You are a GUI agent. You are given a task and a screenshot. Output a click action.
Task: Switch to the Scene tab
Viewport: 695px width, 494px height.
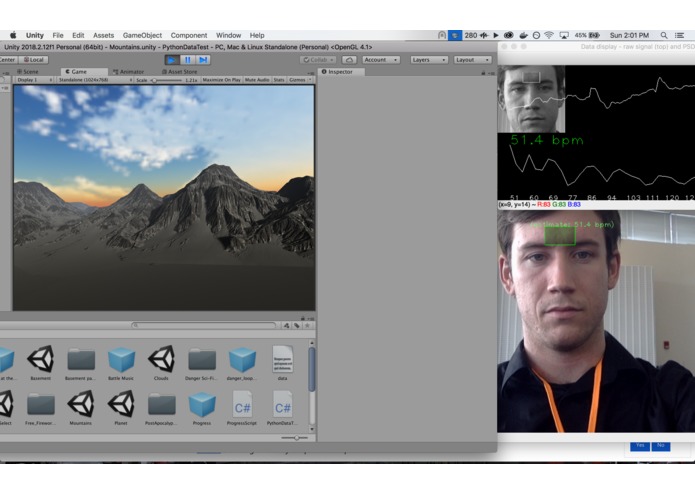pyautogui.click(x=27, y=72)
